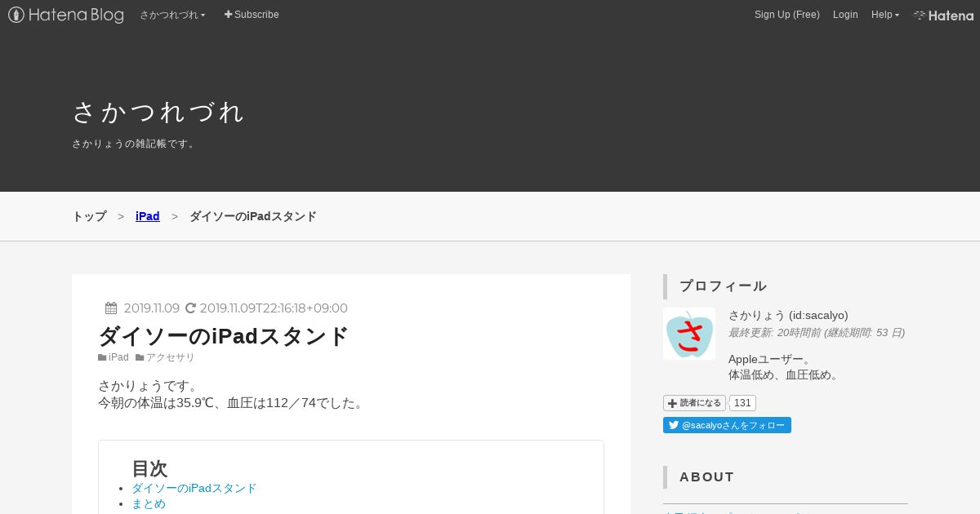Expand the さかつれづれ blog dropdown menu
Viewport: 980px width, 514px height.
(x=172, y=15)
